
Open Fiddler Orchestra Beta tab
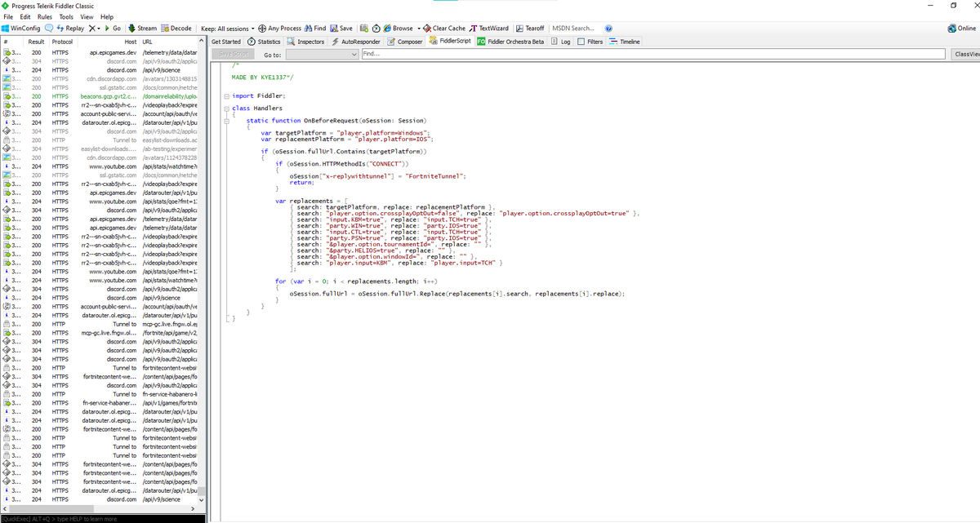pos(510,42)
